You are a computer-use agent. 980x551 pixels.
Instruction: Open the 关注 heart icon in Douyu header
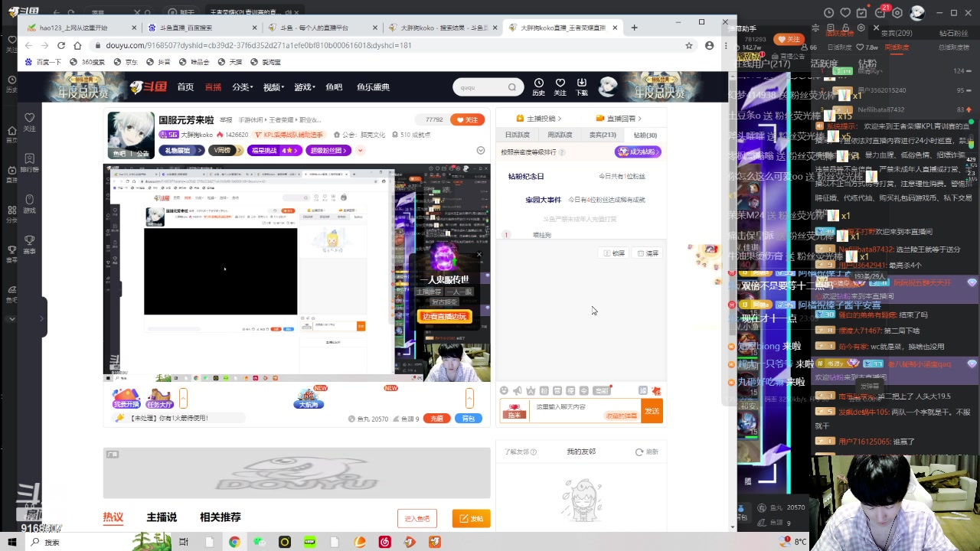pos(560,86)
